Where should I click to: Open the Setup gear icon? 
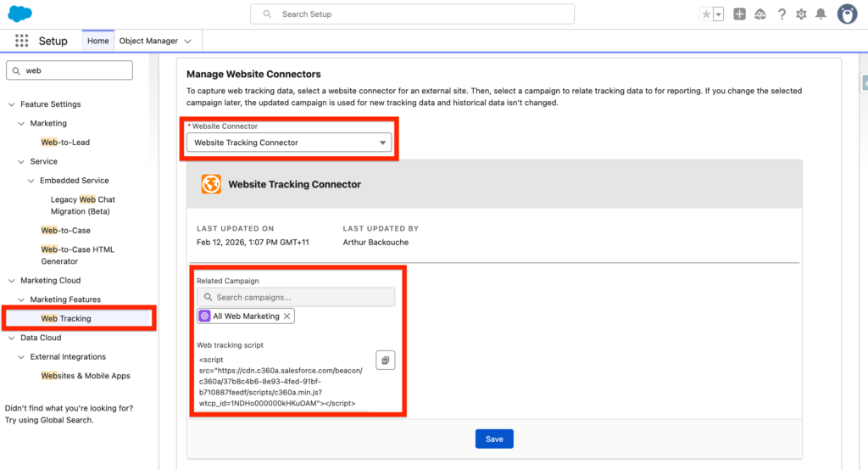point(801,14)
